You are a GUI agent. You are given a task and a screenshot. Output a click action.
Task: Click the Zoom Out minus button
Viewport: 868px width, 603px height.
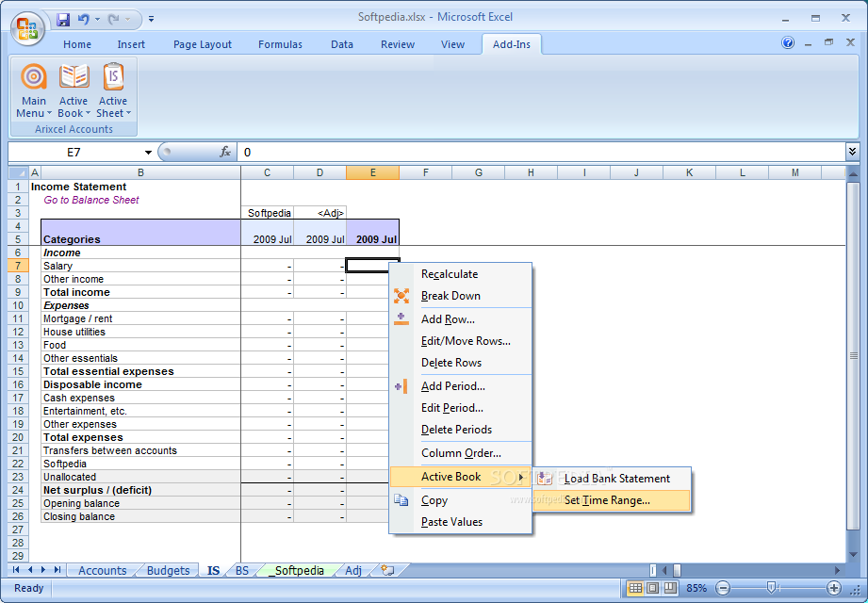point(723,588)
